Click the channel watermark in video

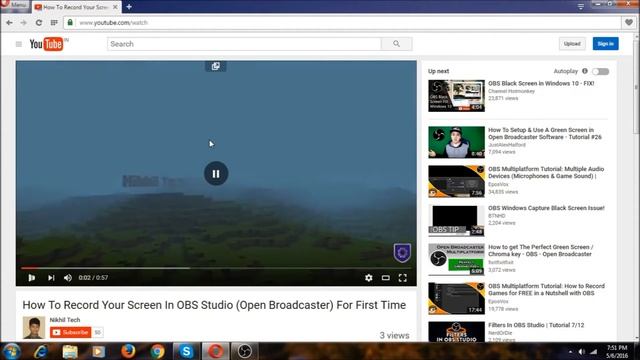pos(402,253)
